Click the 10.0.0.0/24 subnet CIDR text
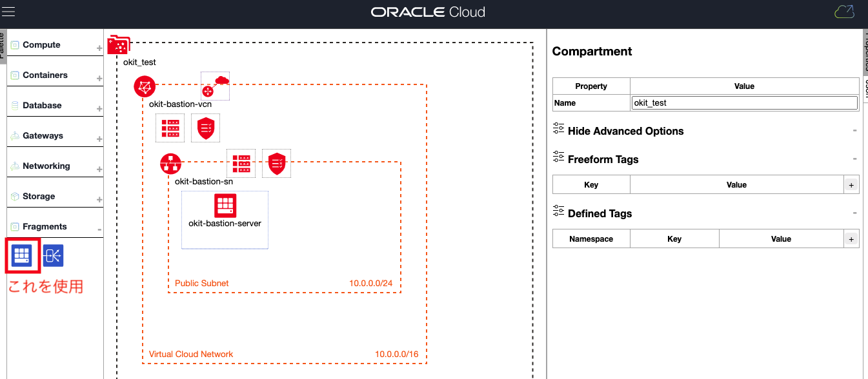Screen dimensions: 868x379 pos(371,284)
